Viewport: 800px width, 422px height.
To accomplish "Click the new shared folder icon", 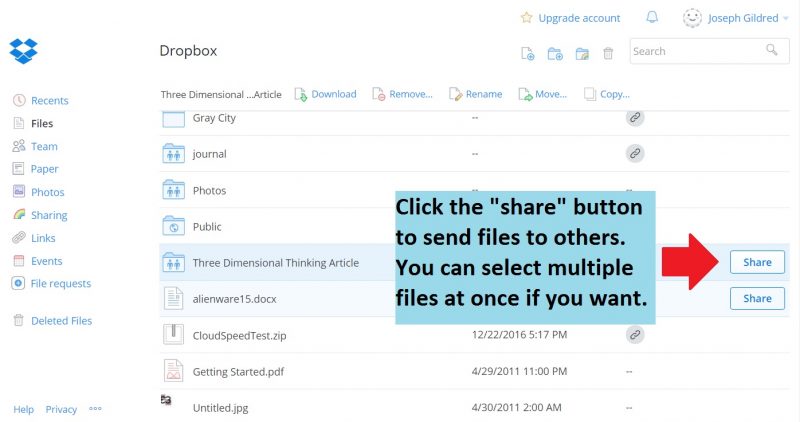I will coord(582,53).
